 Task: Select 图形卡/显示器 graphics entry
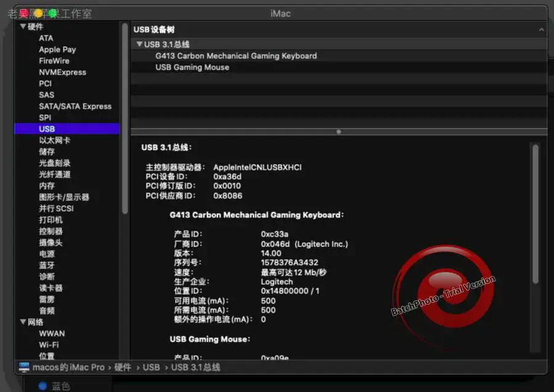(x=64, y=197)
